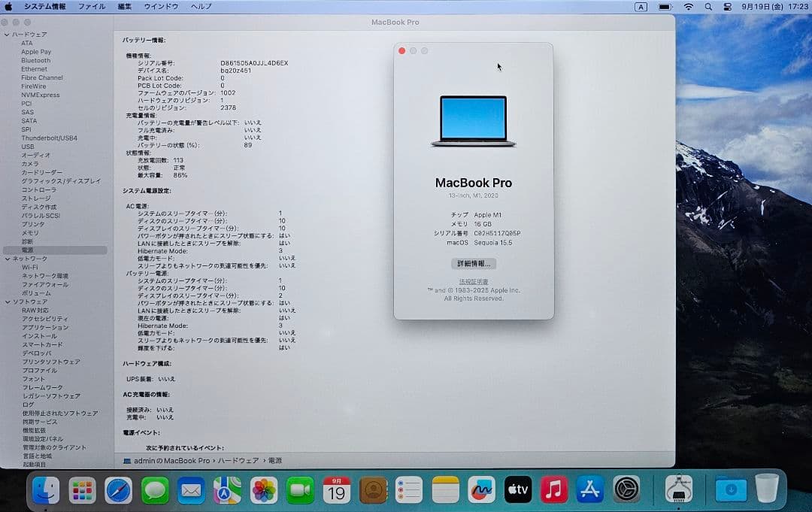Open FaceTime in the Dock
Screen dimensions: 812x512
pos(298,492)
